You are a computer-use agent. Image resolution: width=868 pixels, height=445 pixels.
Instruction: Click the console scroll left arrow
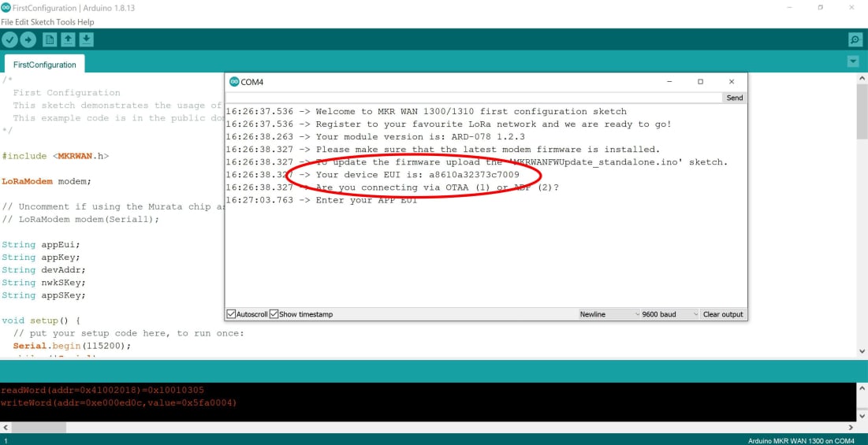pyautogui.click(x=6, y=428)
